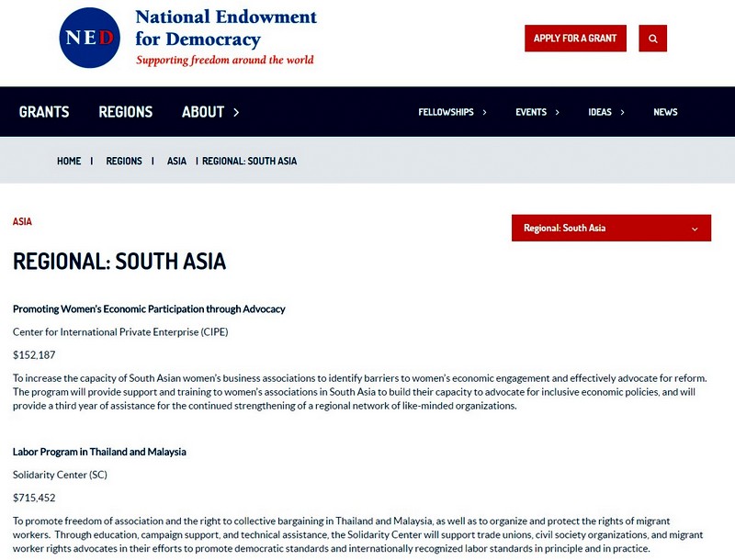Expand the Events chevron arrow
The width and height of the screenshot is (735, 560).
(558, 112)
